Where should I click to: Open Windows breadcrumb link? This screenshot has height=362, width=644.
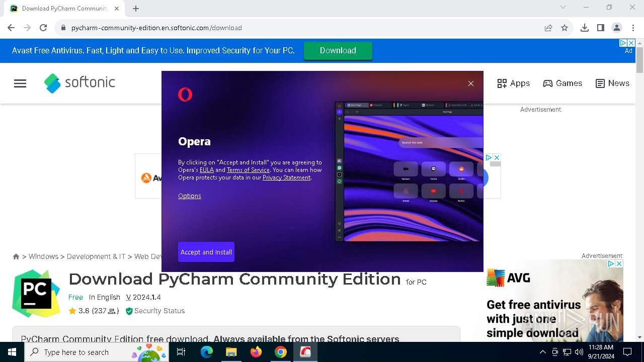tap(43, 256)
